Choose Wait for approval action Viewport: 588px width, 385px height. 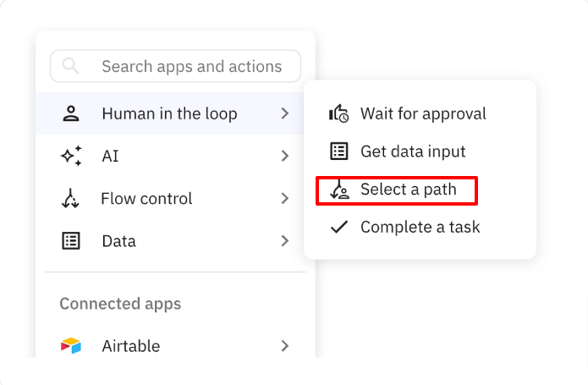click(423, 113)
